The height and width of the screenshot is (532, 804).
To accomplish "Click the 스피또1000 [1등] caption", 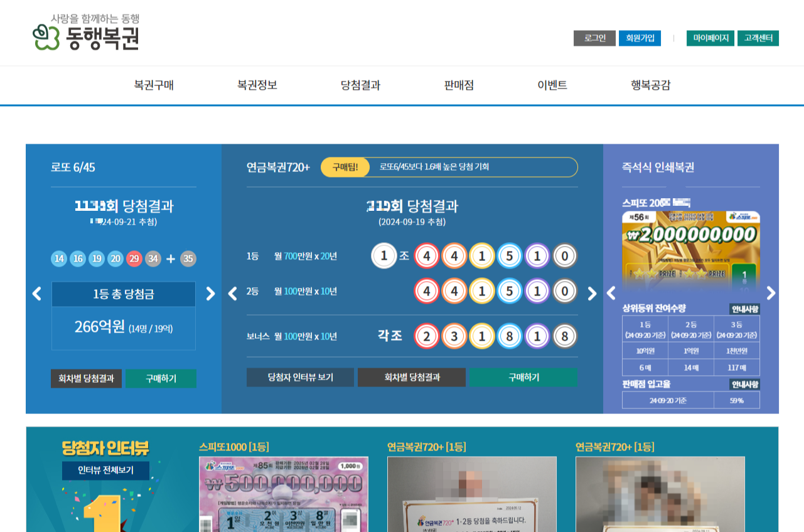I will [x=234, y=447].
